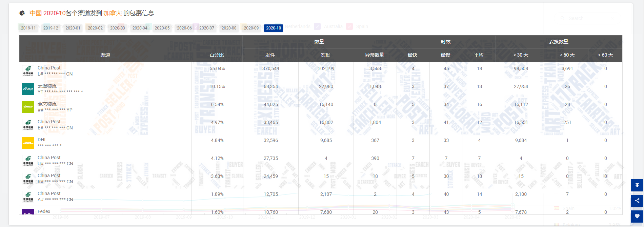644x227 pixels.
Task: Click the share icon button
Action: point(637,201)
